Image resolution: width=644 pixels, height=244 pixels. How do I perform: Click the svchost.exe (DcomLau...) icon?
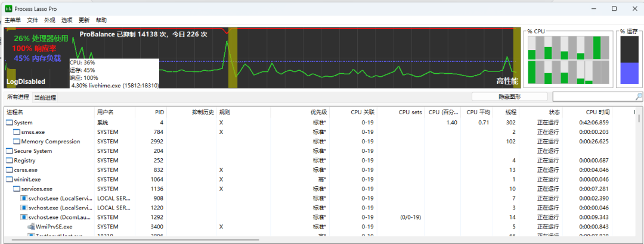[x=24, y=217]
